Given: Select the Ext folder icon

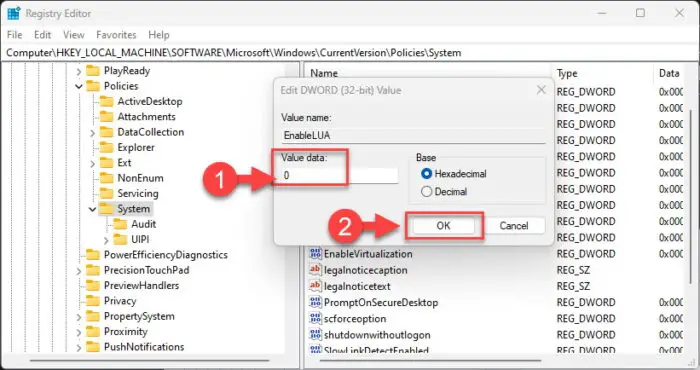Looking at the screenshot, I should pyautogui.click(x=106, y=162).
